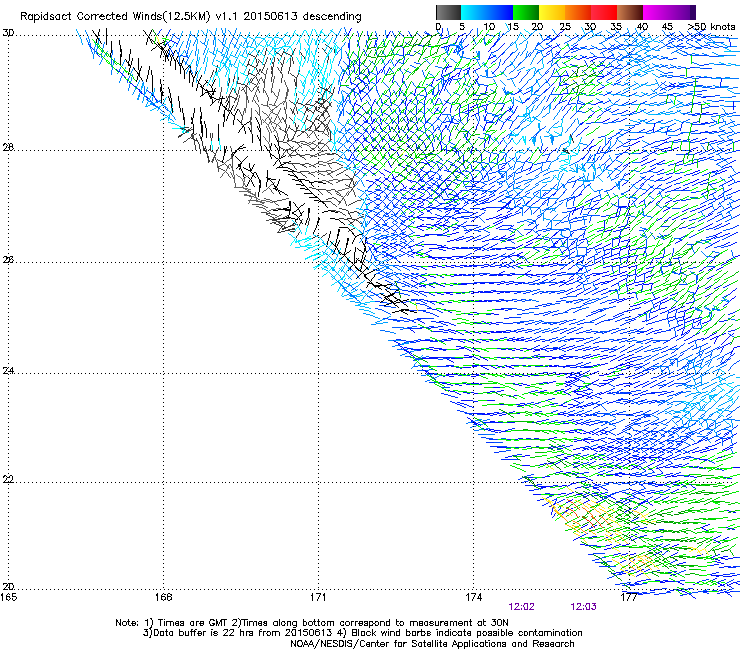Click the 174 longitude label on bottom axis
This screenshot has height=650, width=740.
coord(473,597)
